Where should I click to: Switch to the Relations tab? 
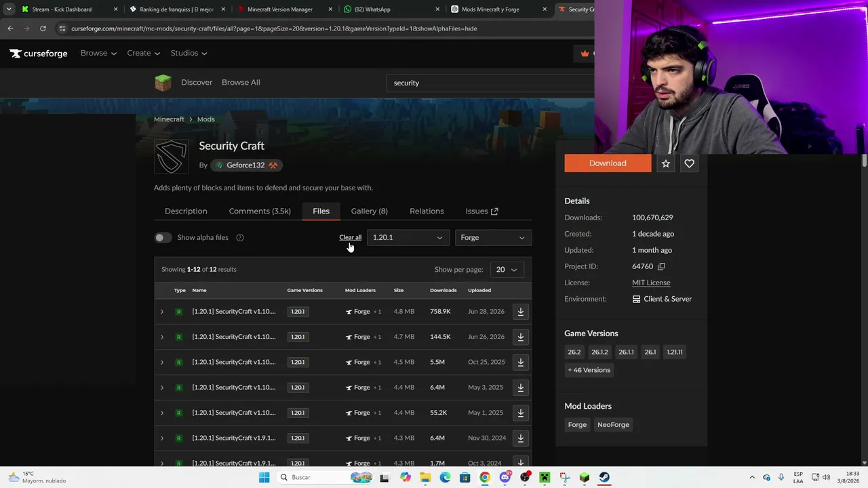[x=427, y=211]
